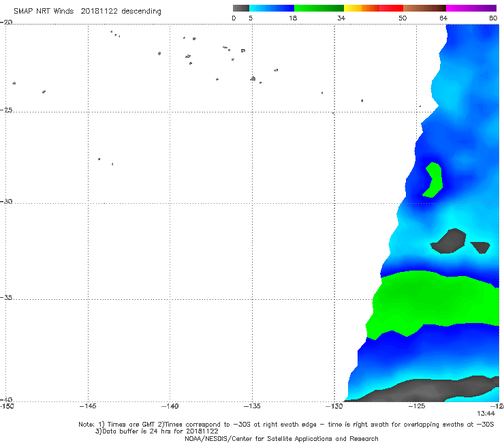Viewport: 504px width, 443px height.
Task: Click the magenta 64-80 segment of the color bar
Action: [x=471, y=8]
